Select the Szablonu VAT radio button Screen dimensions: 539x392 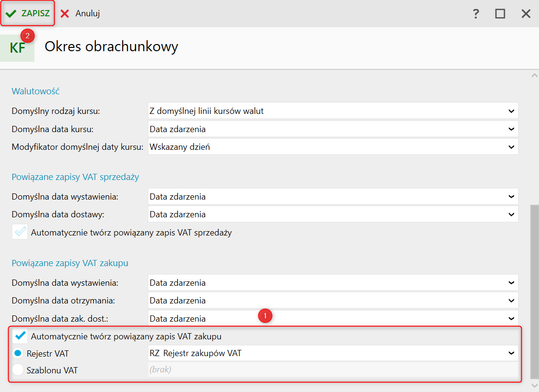18,370
